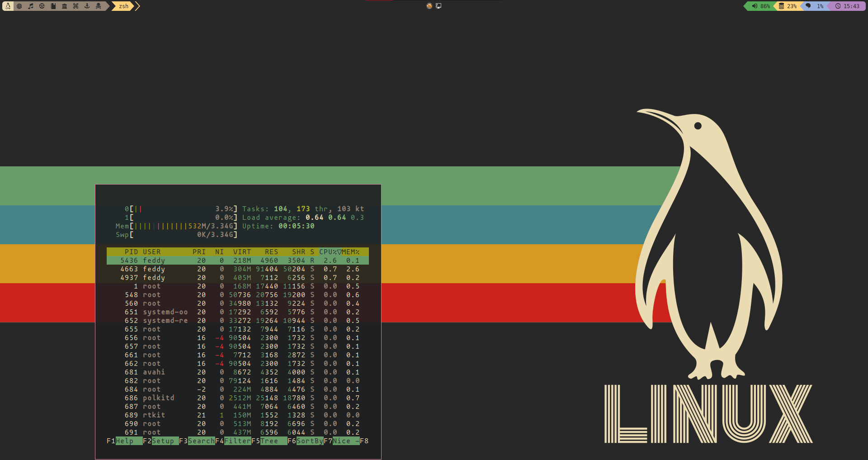Viewport: 868px width, 460px height.
Task: Click the clock icon in the bar
Action: [838, 6]
